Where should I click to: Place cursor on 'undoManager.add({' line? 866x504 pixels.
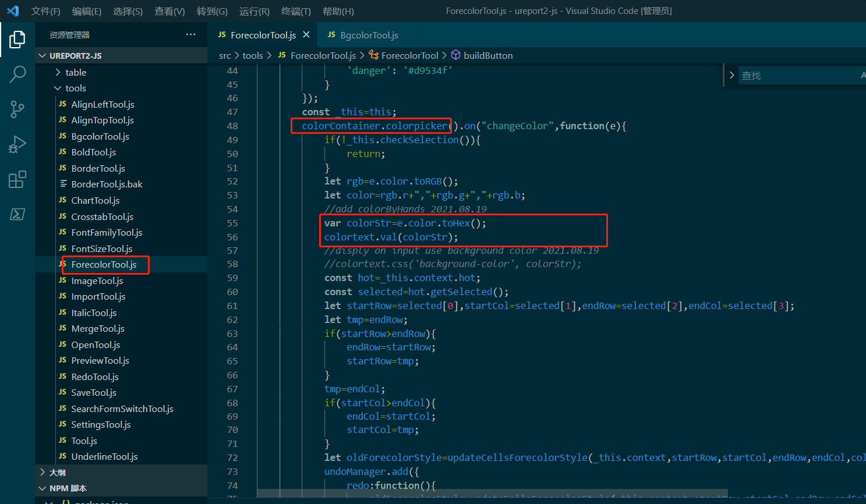[372, 471]
